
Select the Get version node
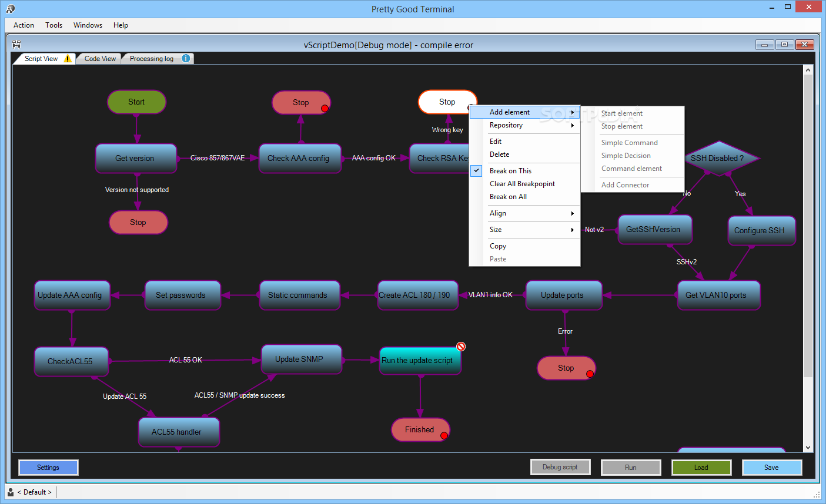[x=136, y=158]
